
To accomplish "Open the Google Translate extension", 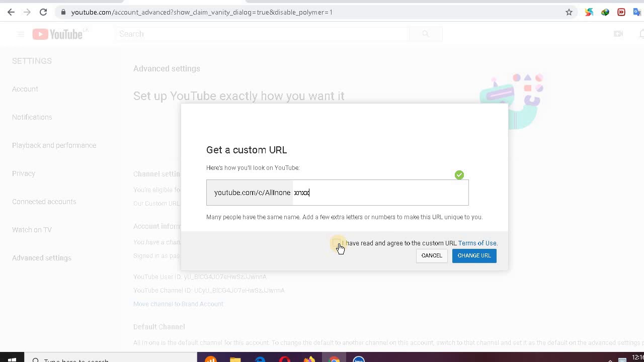I will [x=637, y=12].
